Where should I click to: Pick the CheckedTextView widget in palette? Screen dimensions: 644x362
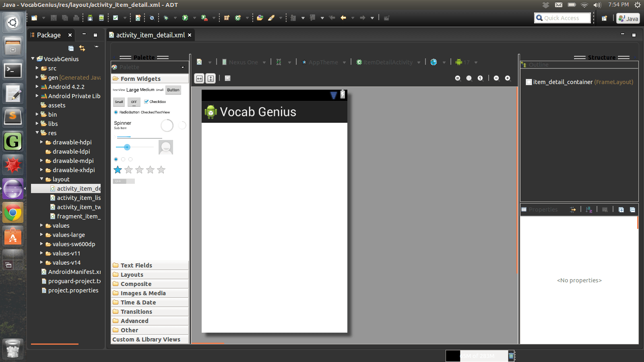click(x=155, y=112)
